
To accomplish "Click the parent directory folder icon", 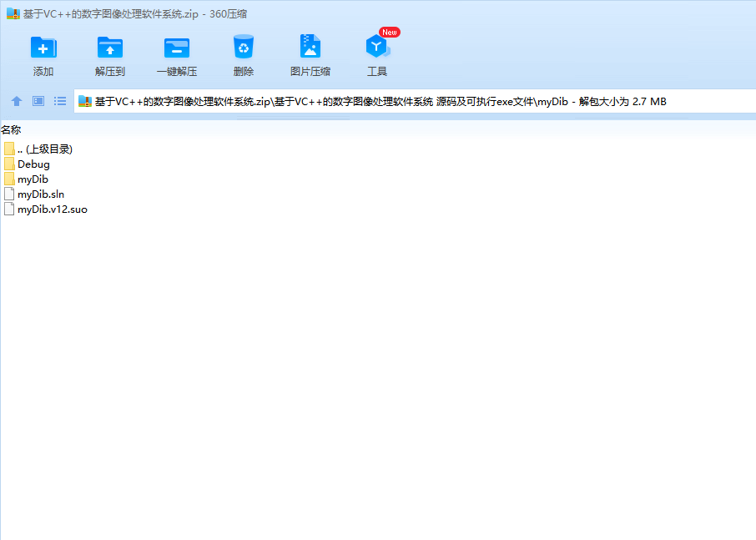I will 9,149.
